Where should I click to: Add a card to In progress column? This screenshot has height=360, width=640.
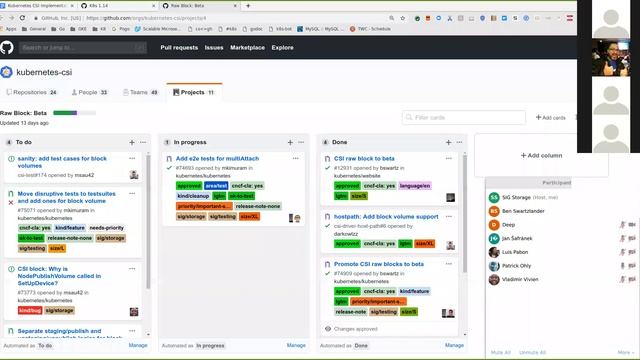click(290, 142)
